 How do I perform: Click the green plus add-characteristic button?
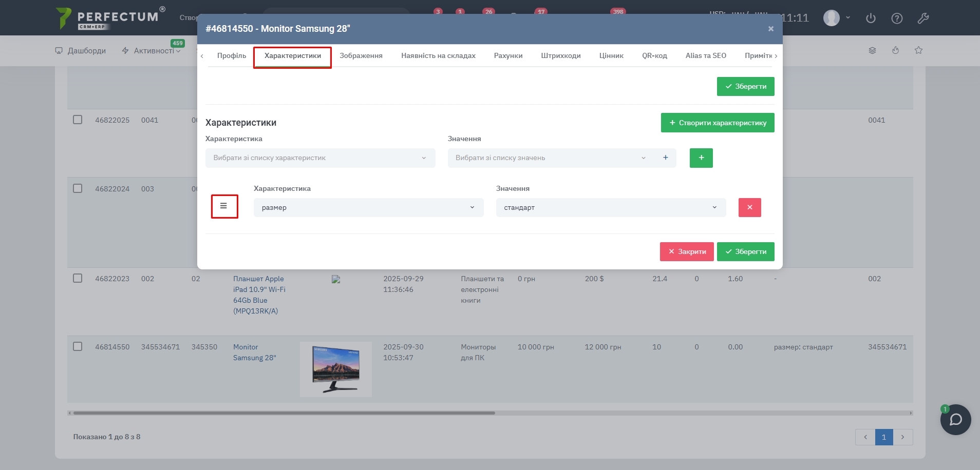[x=701, y=158]
